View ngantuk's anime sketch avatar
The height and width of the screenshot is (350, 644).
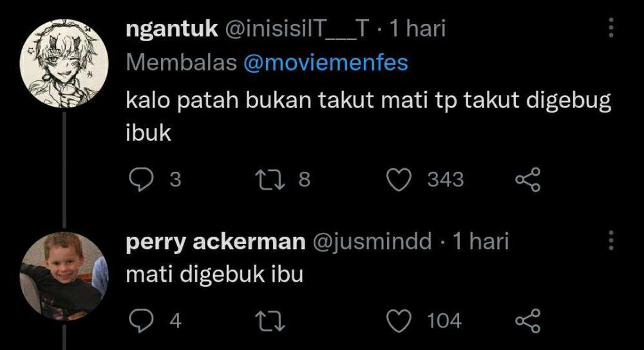64,64
